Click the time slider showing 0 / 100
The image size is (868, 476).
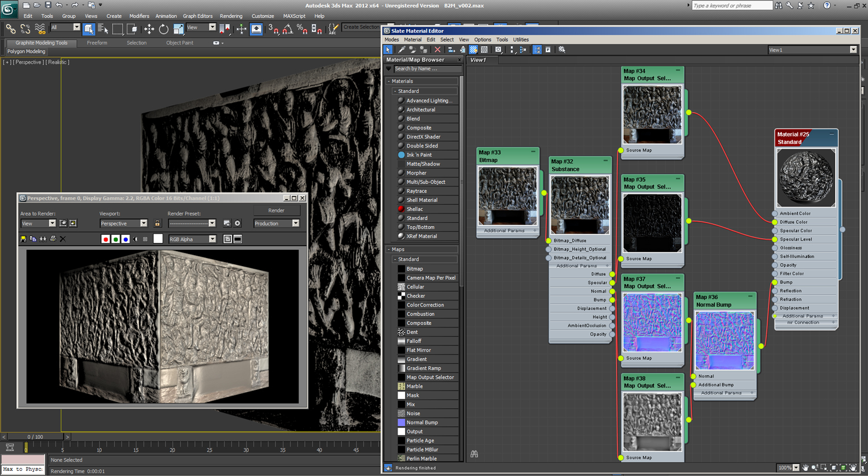(x=35, y=437)
